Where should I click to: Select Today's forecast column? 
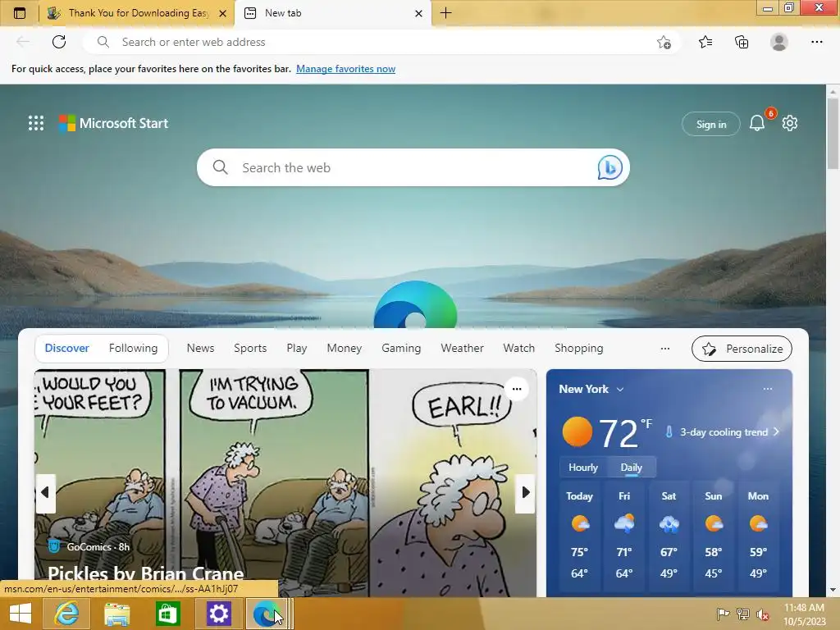coord(579,536)
